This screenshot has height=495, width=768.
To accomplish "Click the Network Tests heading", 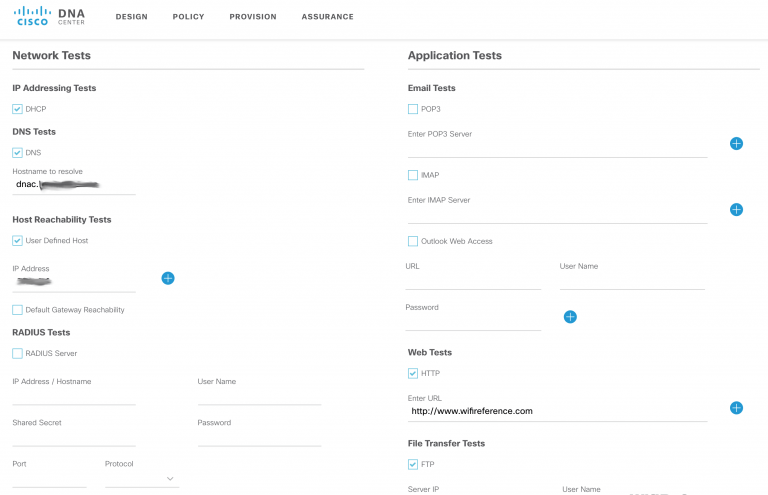I will pyautogui.click(x=51, y=55).
